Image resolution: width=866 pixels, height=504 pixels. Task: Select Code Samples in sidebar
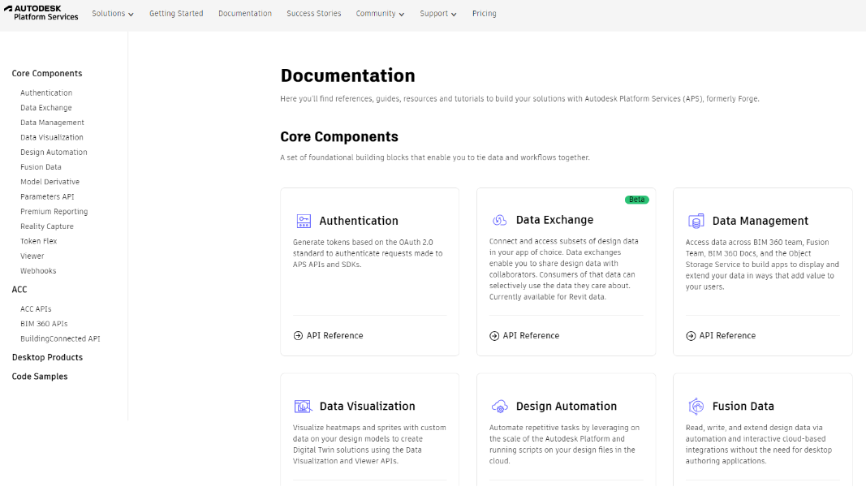pos(40,377)
